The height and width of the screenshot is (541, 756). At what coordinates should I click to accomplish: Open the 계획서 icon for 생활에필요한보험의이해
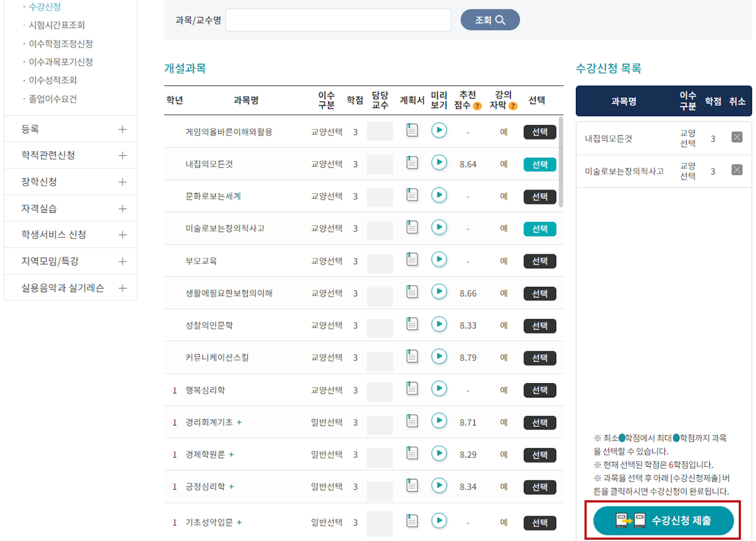412,292
